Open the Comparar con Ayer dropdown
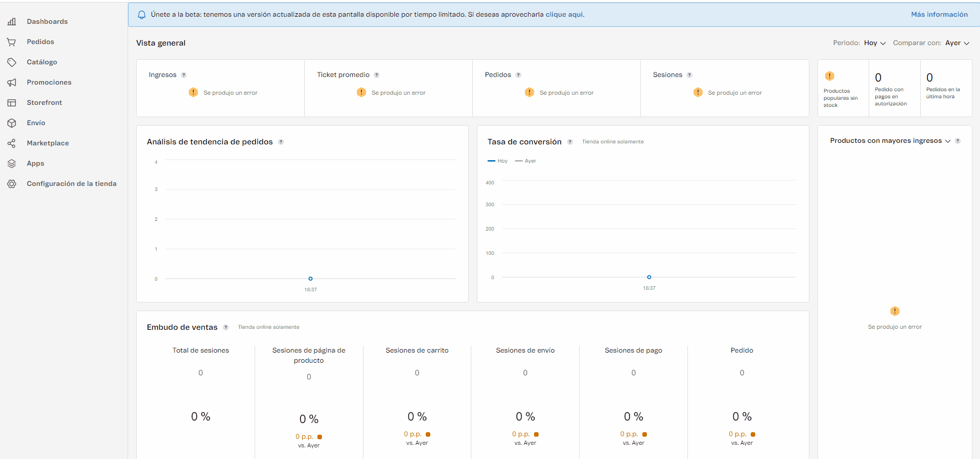 click(957, 43)
